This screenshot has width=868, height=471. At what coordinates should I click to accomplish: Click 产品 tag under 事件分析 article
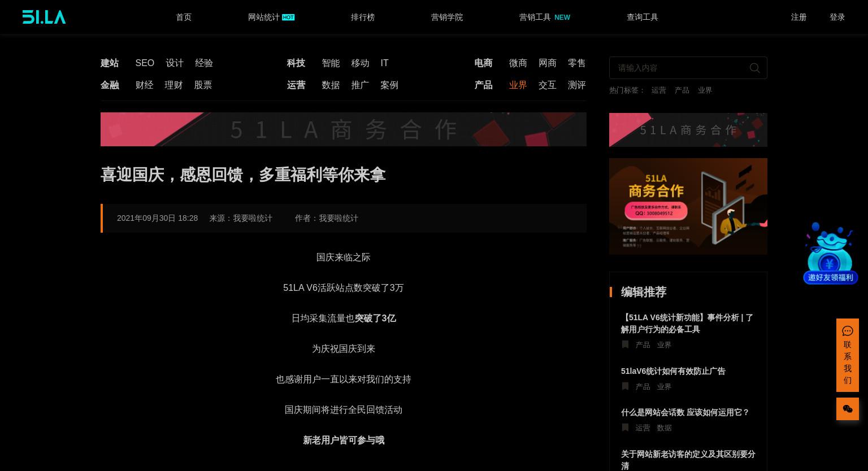(x=643, y=345)
